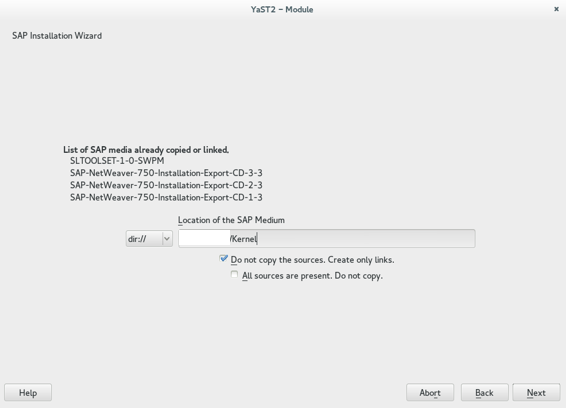Click the YaST2 – Module title bar

click(x=282, y=9)
